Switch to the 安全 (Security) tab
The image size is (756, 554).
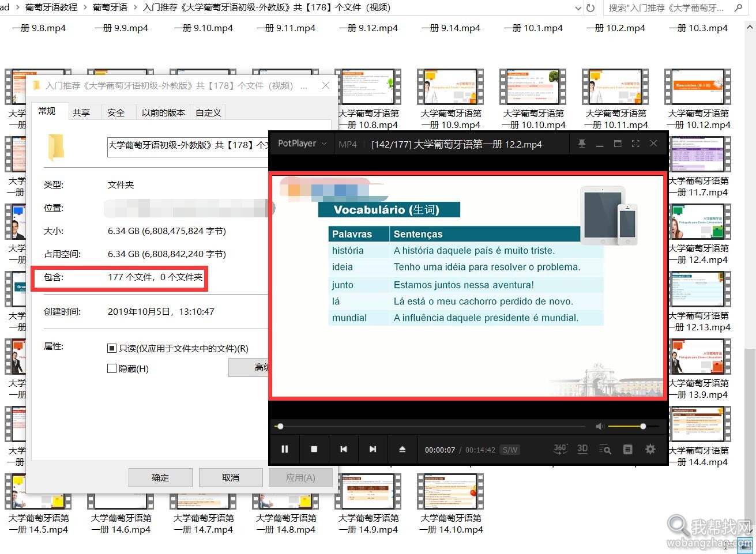coord(116,112)
